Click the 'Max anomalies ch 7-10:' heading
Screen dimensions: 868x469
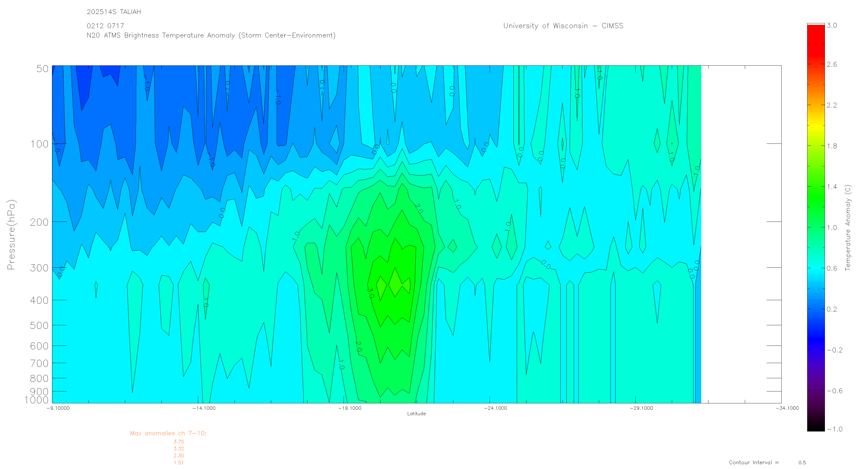coord(168,433)
